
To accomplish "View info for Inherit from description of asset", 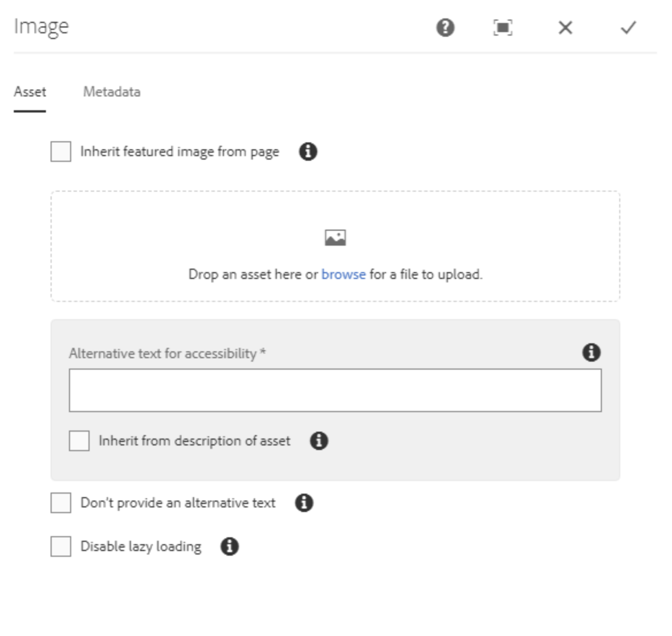I will (319, 441).
